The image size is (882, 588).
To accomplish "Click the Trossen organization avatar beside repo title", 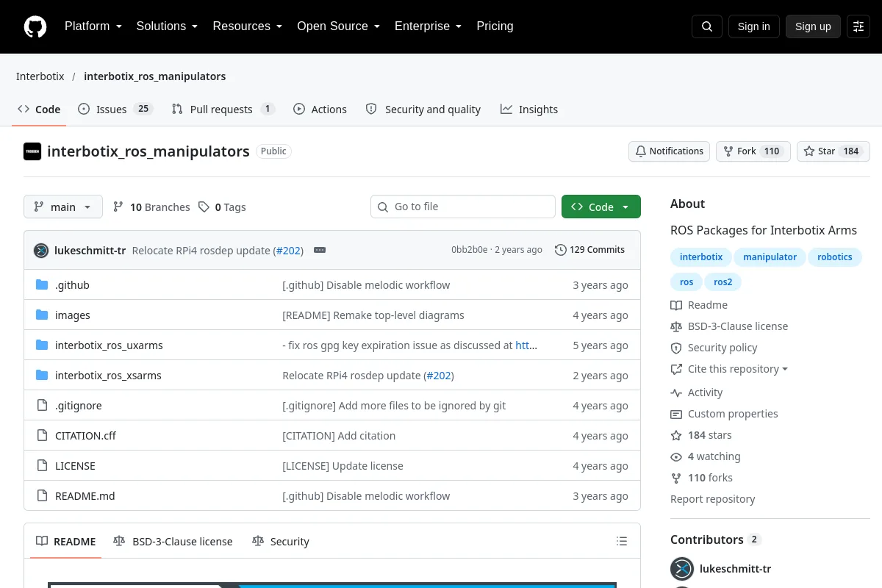I will coord(32,151).
